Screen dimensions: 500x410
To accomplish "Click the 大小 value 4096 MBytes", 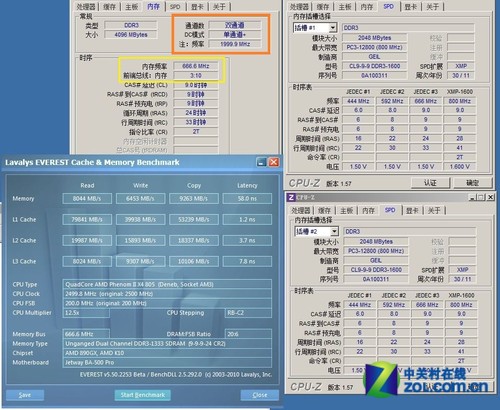I will [131, 35].
